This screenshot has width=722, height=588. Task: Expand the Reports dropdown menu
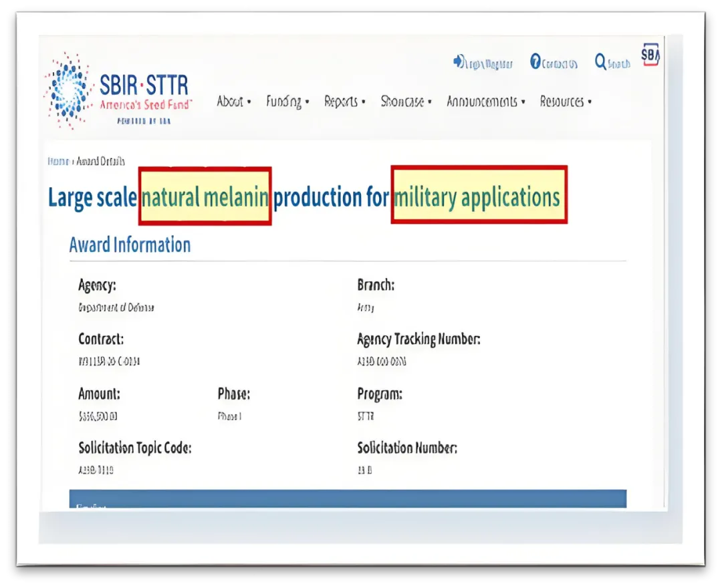pyautogui.click(x=345, y=102)
